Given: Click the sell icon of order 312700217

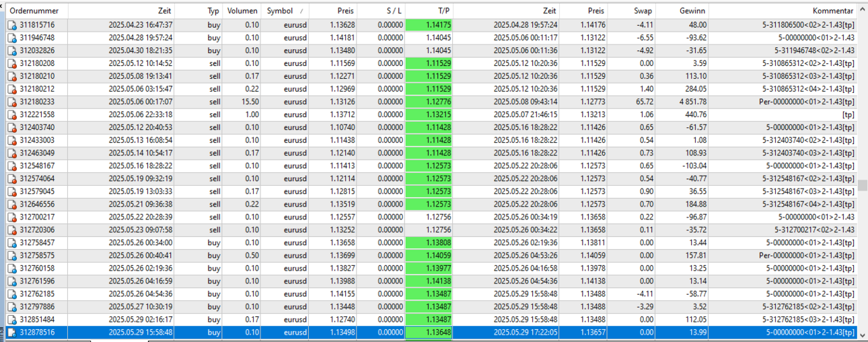Looking at the screenshot, I should (12, 217).
